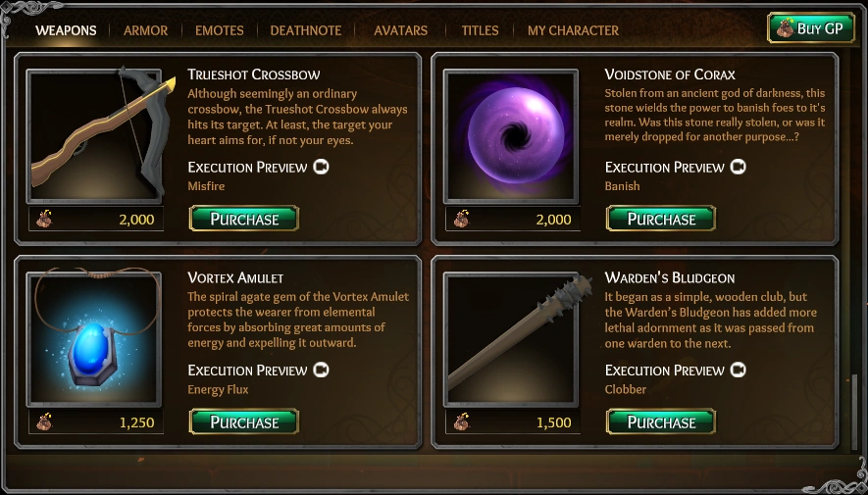Play the Trueshot Crossbow execution preview camera icon
The width and height of the screenshot is (868, 495).
coord(321,167)
